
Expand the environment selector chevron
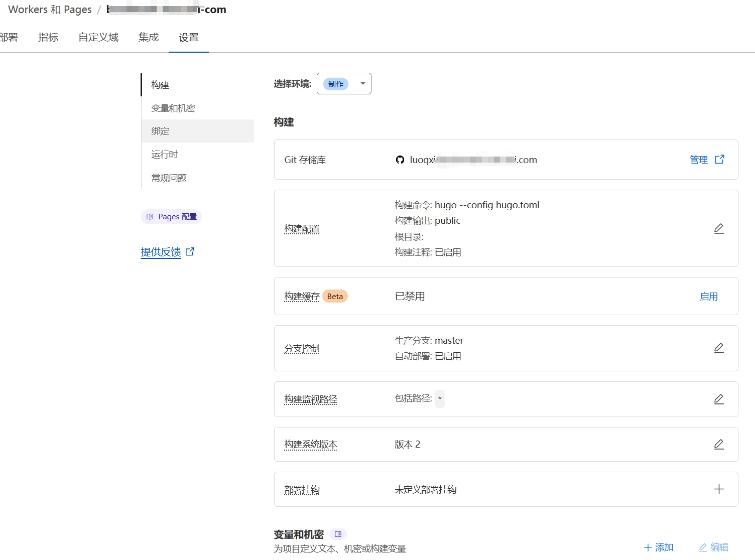[x=362, y=84]
